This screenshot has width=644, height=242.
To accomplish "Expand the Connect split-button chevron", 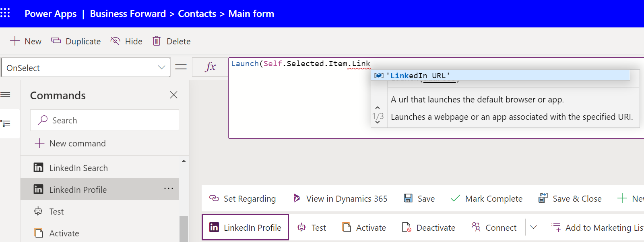I will point(533,227).
